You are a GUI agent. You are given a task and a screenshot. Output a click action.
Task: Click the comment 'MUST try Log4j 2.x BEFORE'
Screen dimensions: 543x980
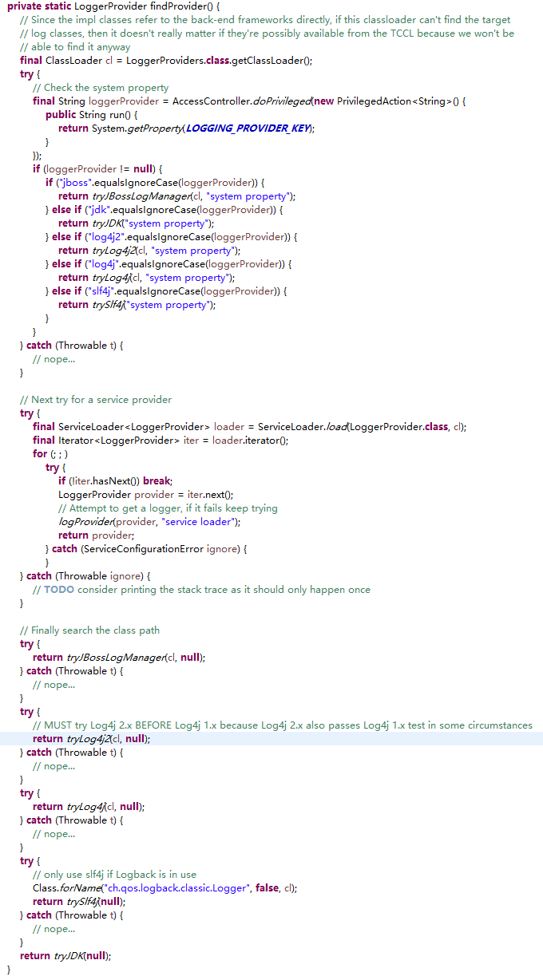pos(283,725)
